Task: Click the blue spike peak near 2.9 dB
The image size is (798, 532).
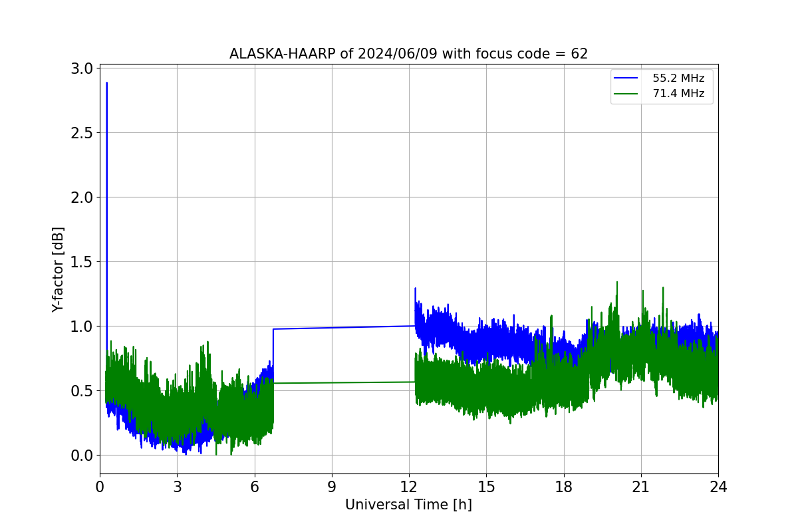Action: (x=106, y=83)
